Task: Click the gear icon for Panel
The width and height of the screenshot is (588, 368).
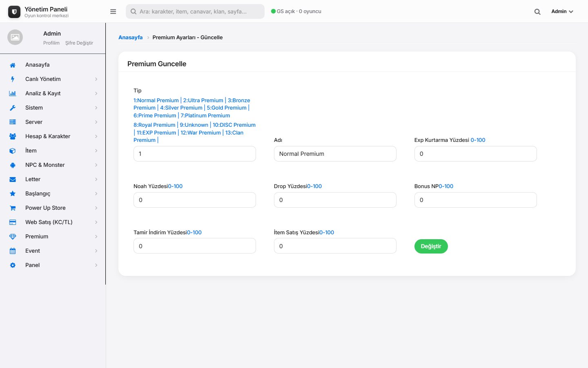Action: tap(13, 265)
